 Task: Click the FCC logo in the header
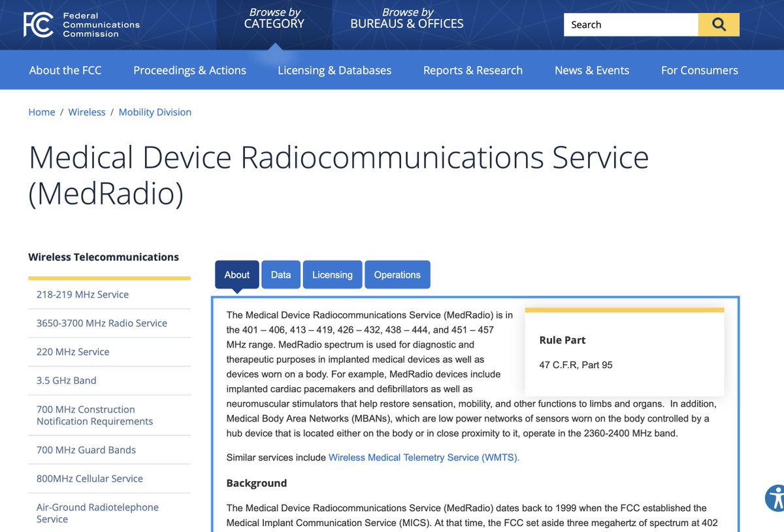(x=81, y=25)
